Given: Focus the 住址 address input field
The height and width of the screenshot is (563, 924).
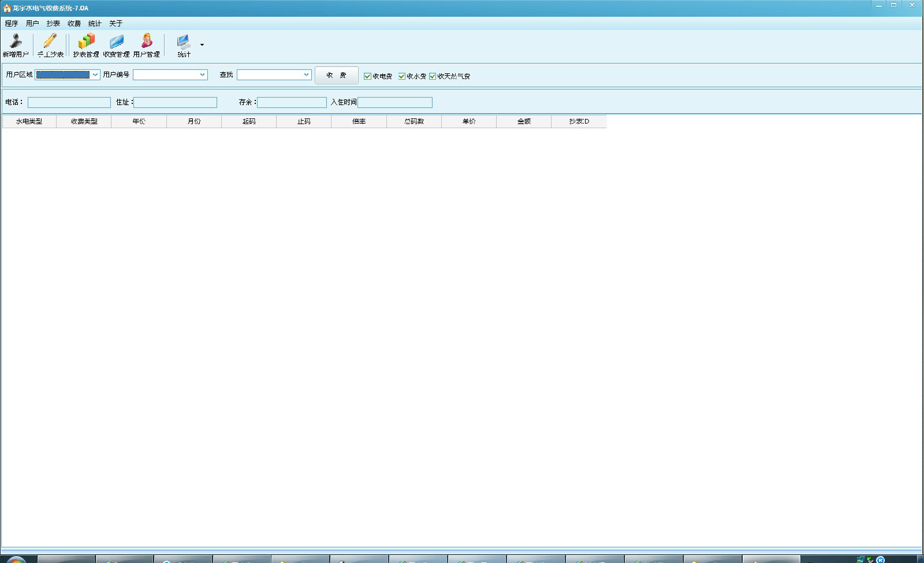Looking at the screenshot, I should pos(176,102).
